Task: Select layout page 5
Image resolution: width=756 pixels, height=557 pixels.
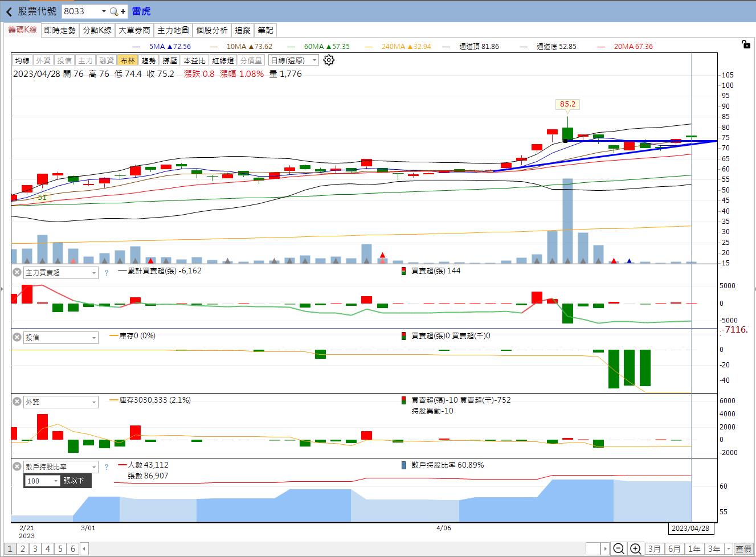Action: coord(60,549)
